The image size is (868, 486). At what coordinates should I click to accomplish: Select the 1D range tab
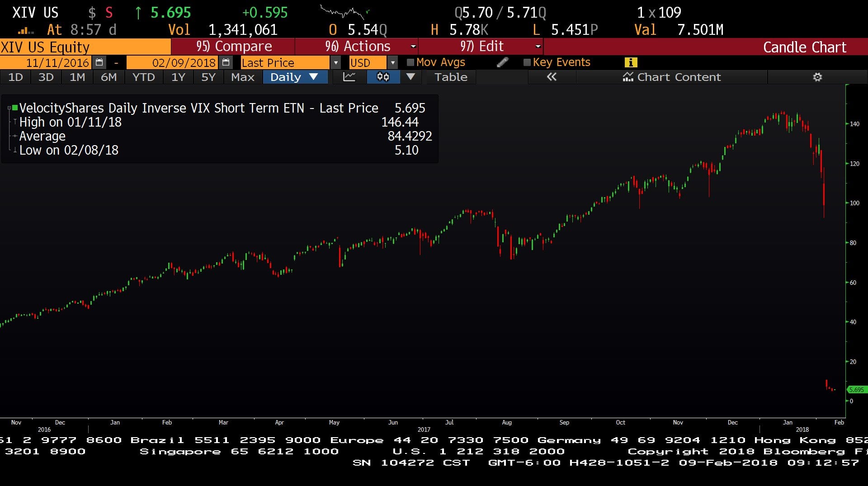pyautogui.click(x=15, y=77)
